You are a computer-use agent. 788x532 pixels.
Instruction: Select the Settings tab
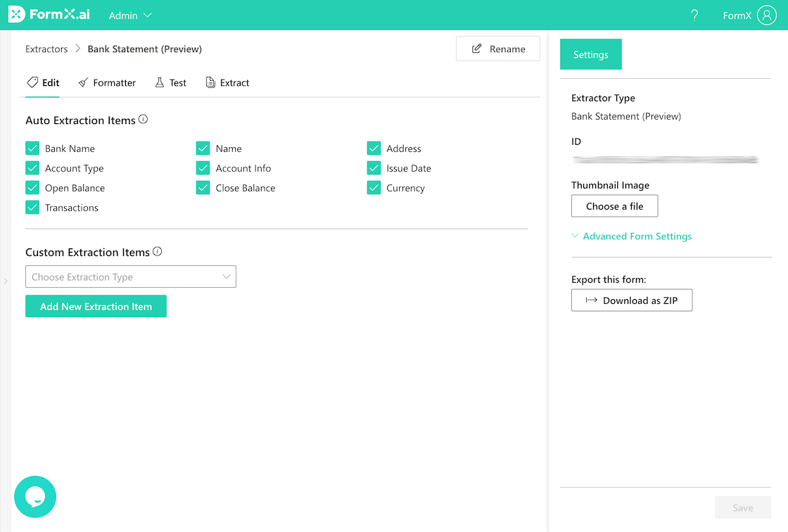[590, 54]
